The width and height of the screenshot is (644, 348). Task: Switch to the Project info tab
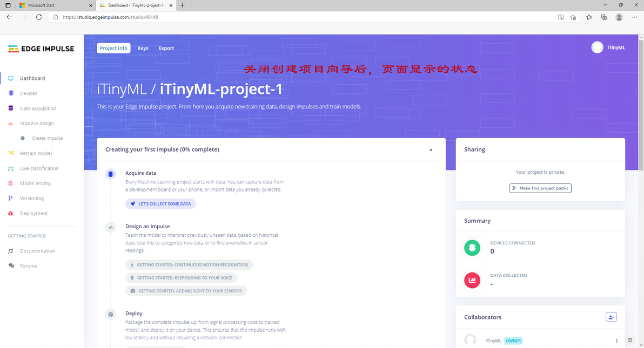114,48
